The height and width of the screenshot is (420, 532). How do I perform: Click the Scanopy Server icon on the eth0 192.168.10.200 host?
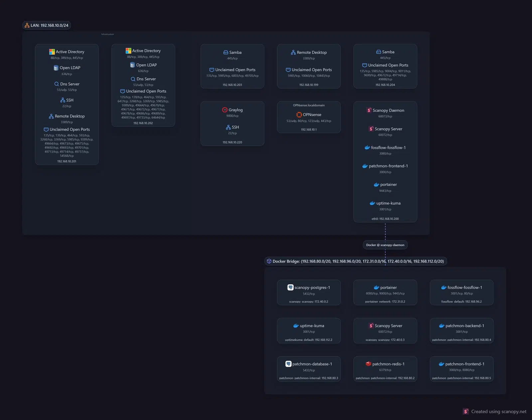pos(371,129)
